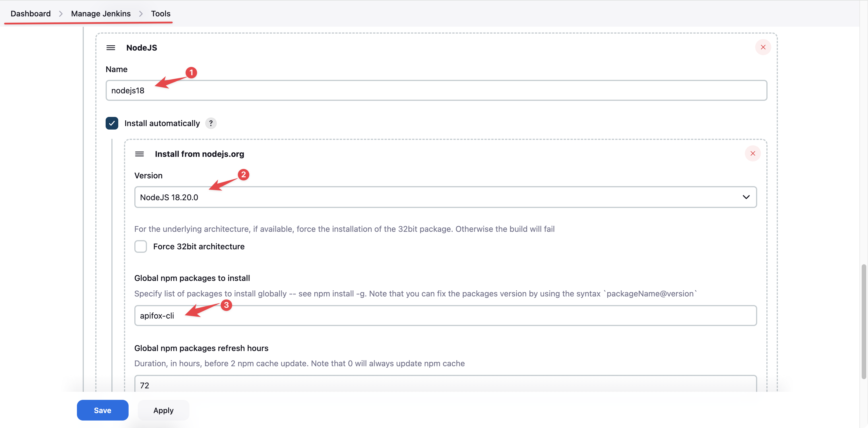Go to Dashboard breadcrumb
This screenshot has height=428, width=868.
tap(30, 14)
